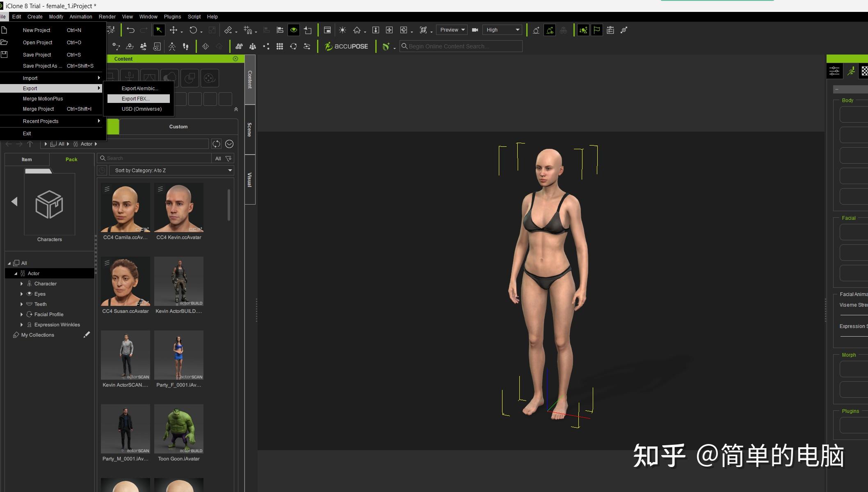Screen dimensions: 868x492
Task: Click the sun lighting toolbar icon
Action: [x=343, y=30]
